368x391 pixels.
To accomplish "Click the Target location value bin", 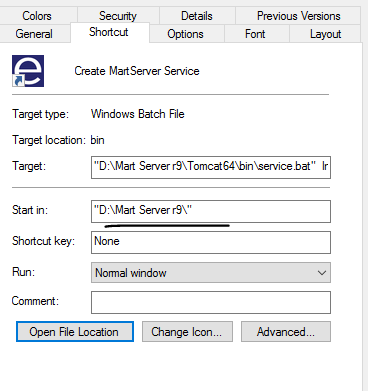I will (97, 140).
